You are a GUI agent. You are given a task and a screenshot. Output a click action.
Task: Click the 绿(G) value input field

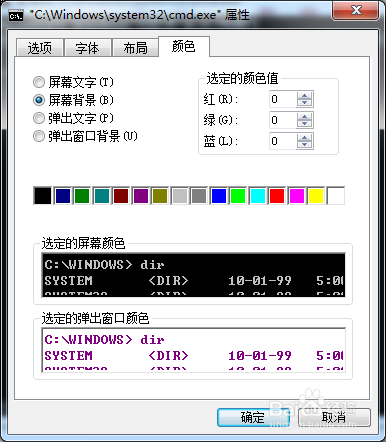pyautogui.click(x=283, y=120)
